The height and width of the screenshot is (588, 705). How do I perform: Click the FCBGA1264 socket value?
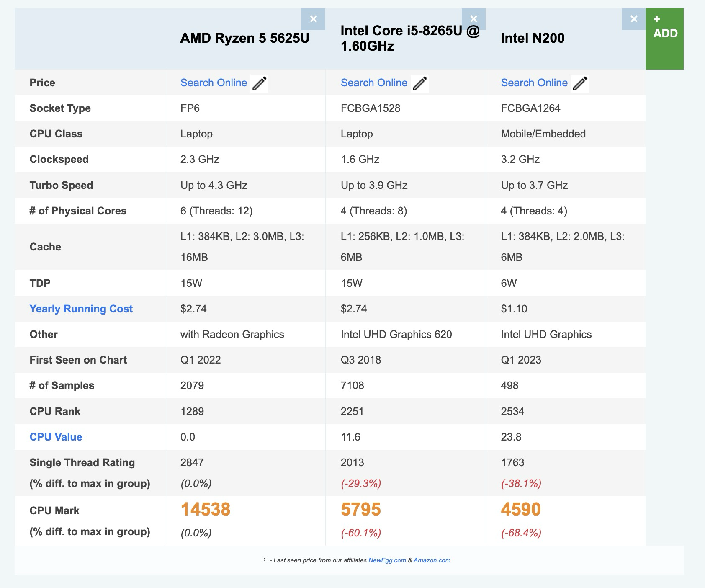click(531, 108)
